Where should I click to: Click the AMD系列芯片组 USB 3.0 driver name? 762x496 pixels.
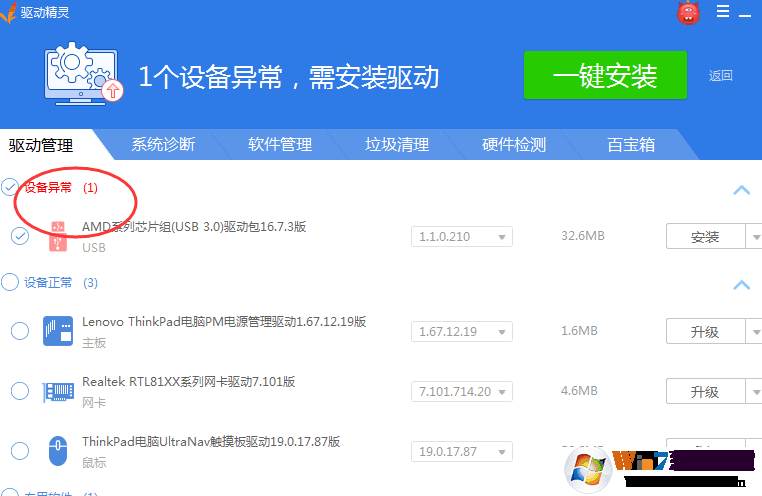tap(194, 226)
